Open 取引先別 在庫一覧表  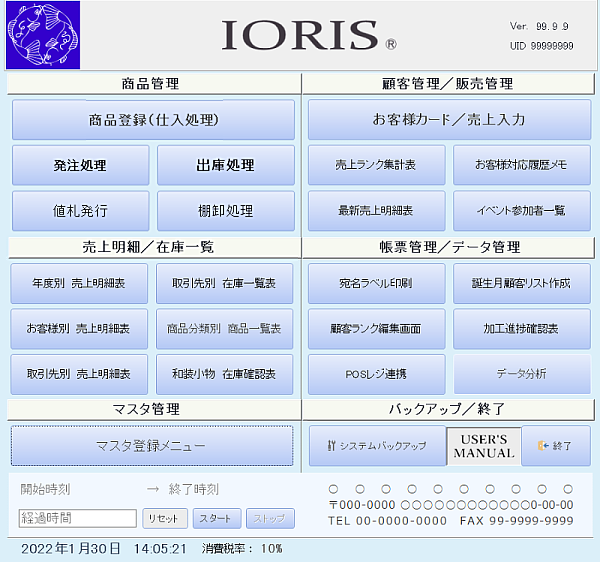pos(224,283)
